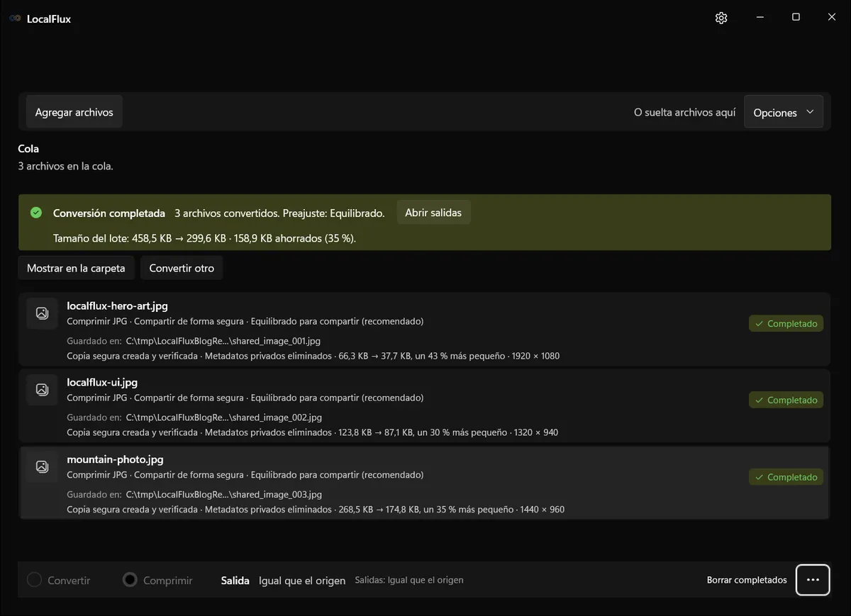
Task: Click saved path ending shared_image_003.jpg
Action: 224,495
